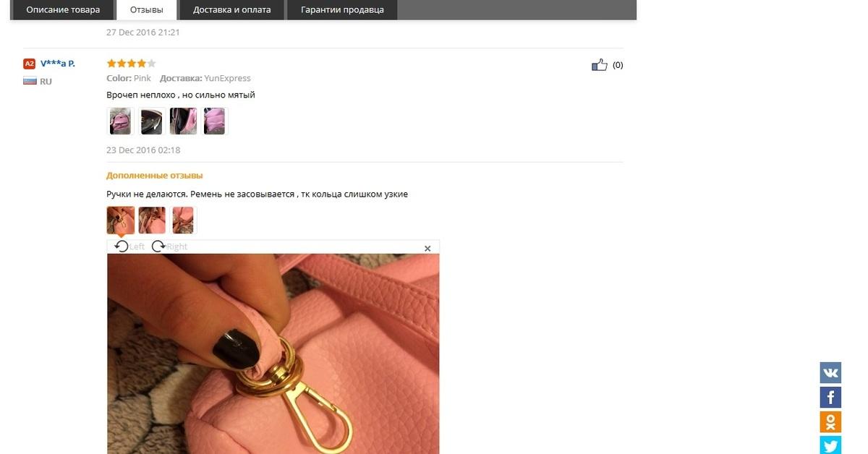Close the enlarged photo viewer

[x=427, y=248]
